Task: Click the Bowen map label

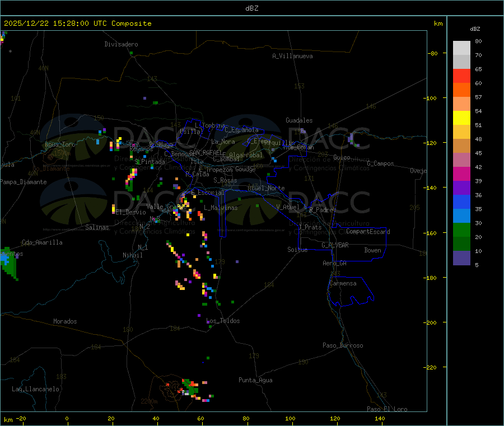Action: click(372, 250)
